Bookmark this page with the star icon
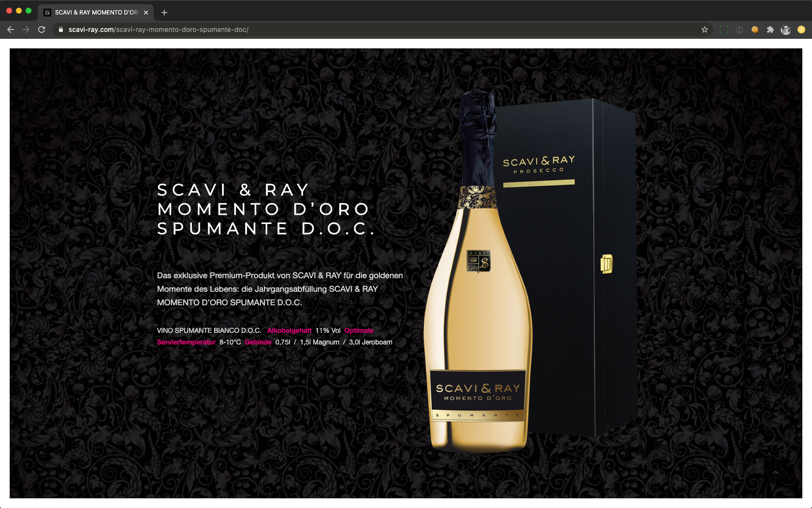This screenshot has width=812, height=508. click(705, 30)
